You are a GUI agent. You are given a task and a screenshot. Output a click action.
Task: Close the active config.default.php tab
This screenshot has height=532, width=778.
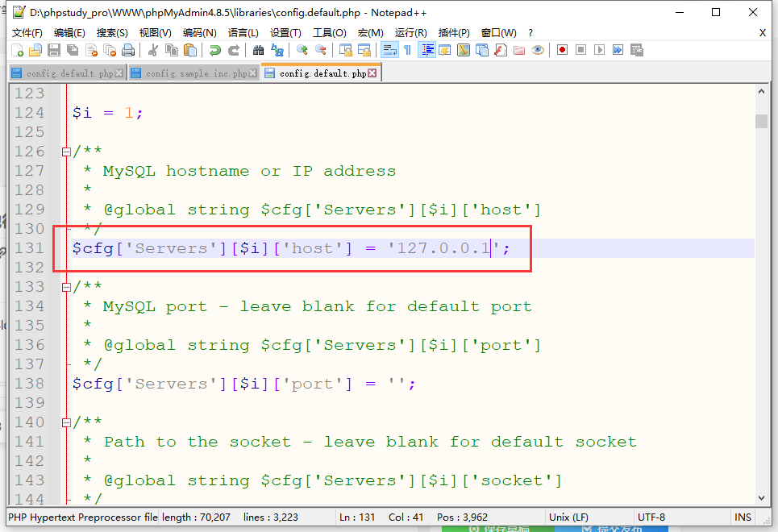point(372,73)
